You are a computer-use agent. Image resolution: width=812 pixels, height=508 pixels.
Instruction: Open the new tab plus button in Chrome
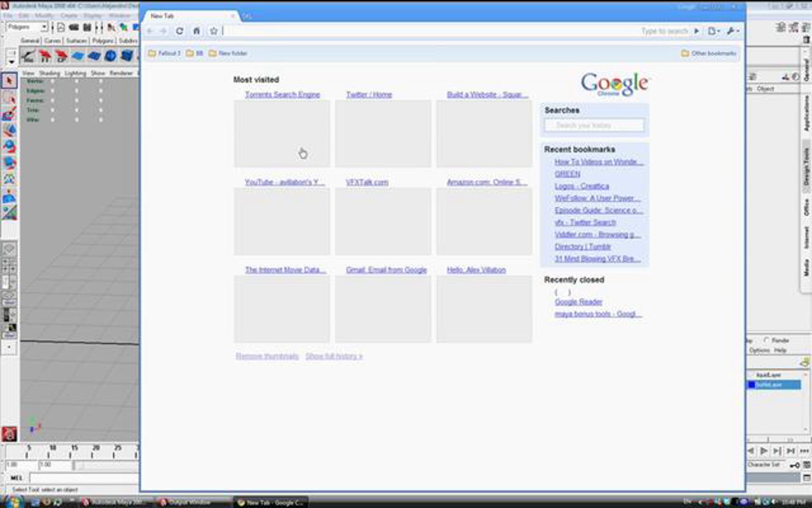pyautogui.click(x=247, y=16)
